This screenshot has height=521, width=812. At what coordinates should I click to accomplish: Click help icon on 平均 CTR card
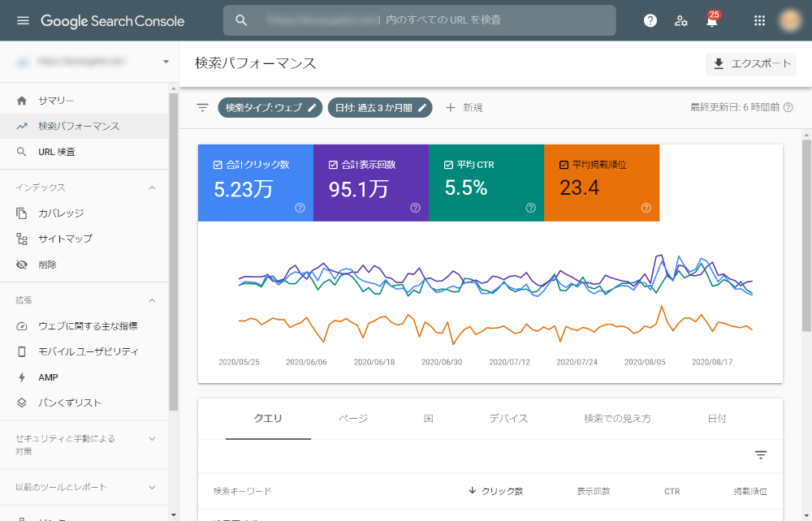click(531, 208)
